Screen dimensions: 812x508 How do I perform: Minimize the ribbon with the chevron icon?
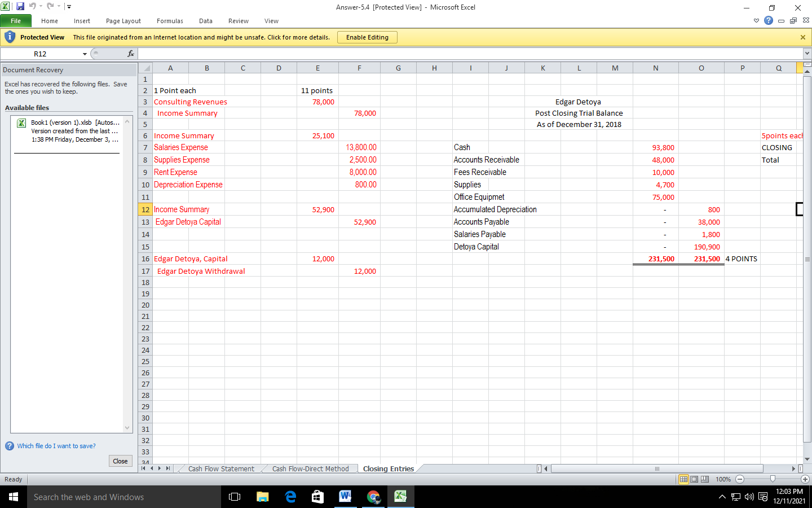[756, 21]
